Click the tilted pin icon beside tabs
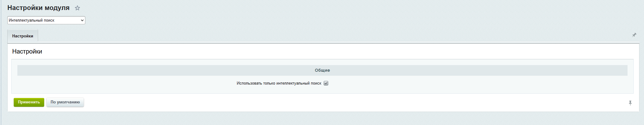The width and height of the screenshot is (644, 125). (634, 35)
